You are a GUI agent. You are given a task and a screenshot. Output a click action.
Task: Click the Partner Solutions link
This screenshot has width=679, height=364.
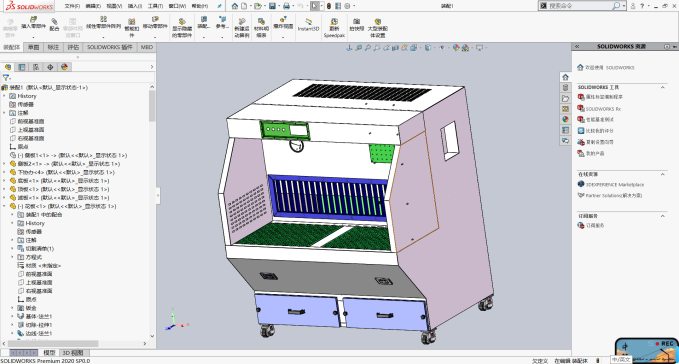click(x=614, y=196)
